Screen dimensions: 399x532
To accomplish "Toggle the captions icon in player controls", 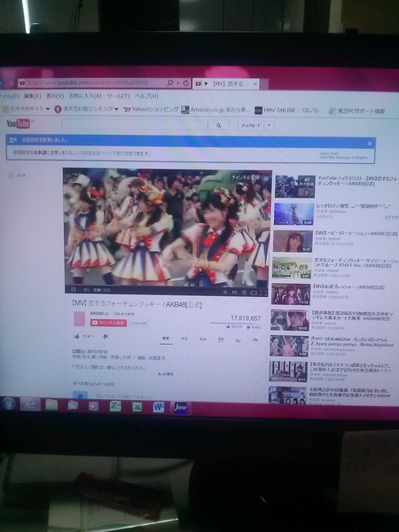I will coord(234,292).
